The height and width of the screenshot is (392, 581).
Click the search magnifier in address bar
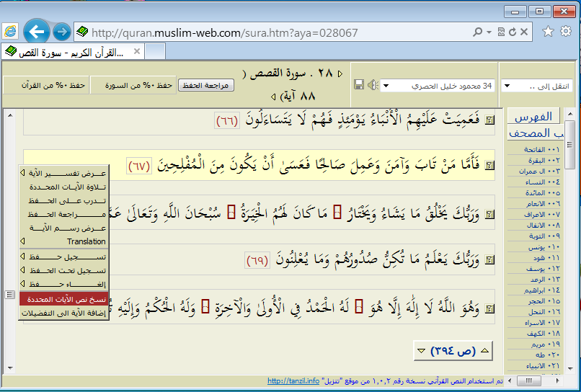click(x=478, y=32)
